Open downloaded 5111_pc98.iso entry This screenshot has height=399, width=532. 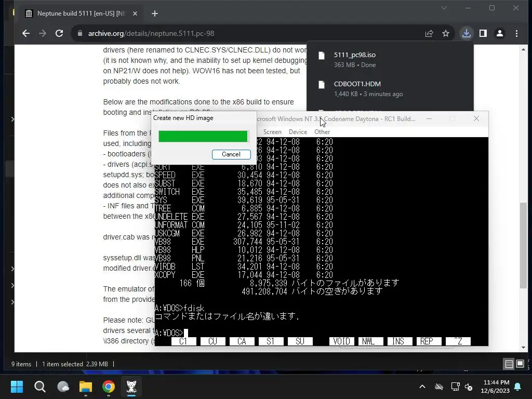click(x=390, y=59)
